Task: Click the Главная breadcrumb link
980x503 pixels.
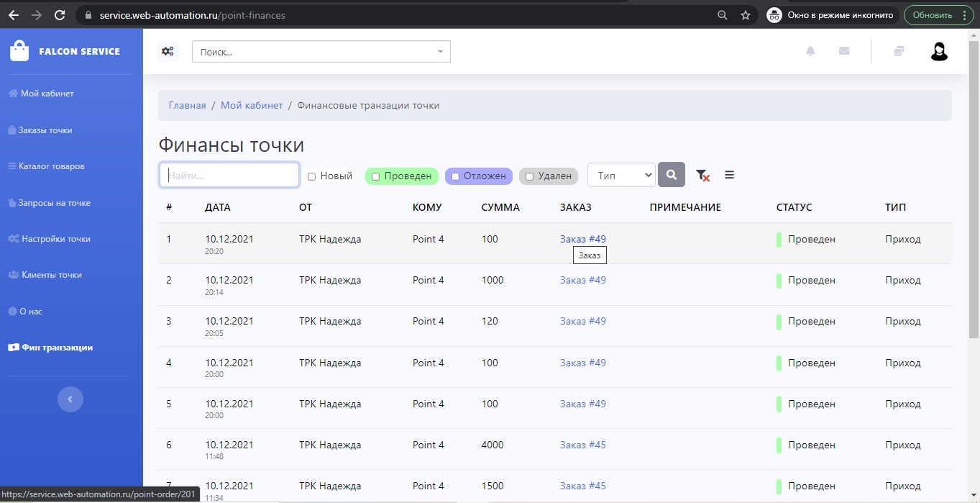Action: pos(187,105)
